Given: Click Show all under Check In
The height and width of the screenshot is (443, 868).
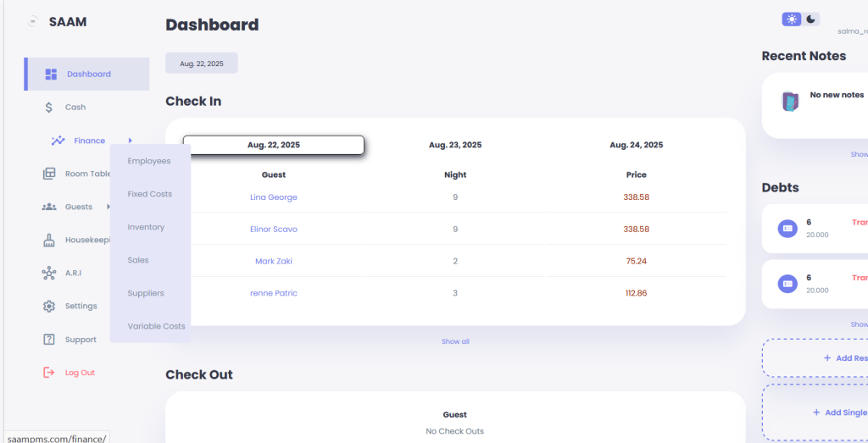Looking at the screenshot, I should [455, 342].
